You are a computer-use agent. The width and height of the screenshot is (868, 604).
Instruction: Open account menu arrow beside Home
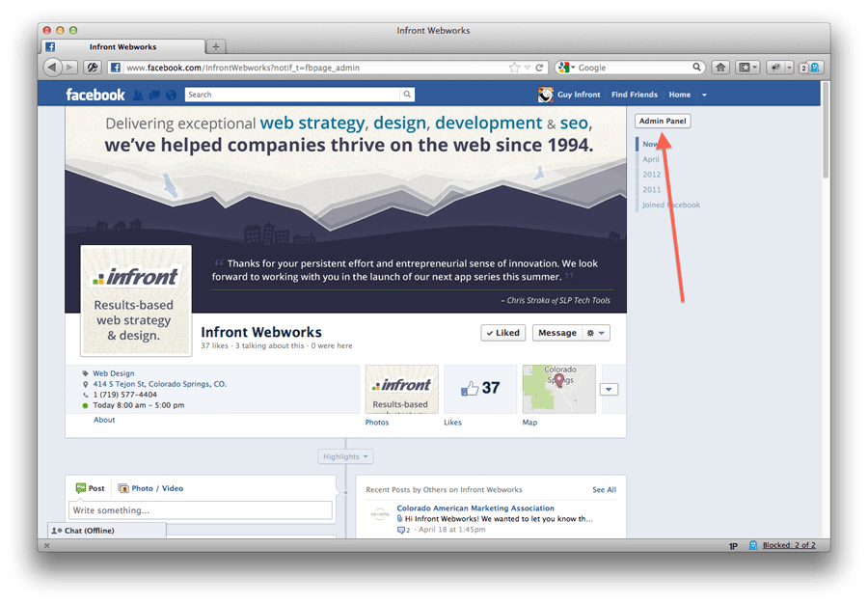pyautogui.click(x=704, y=96)
